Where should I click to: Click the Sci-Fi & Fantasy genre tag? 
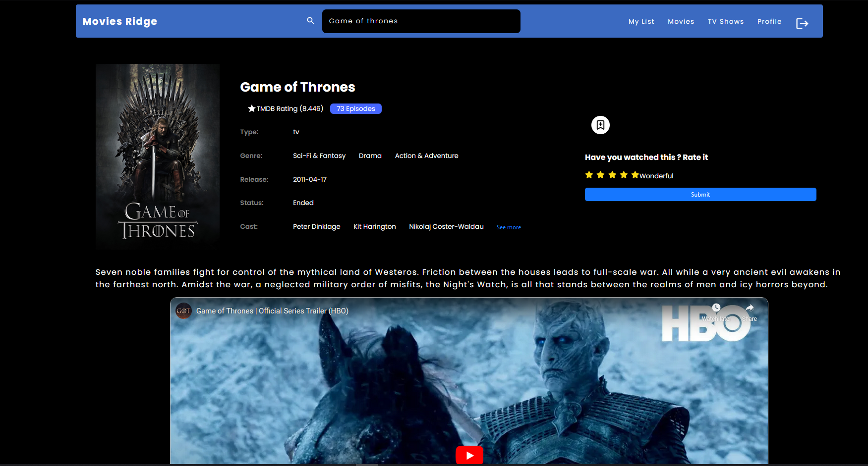coord(319,155)
